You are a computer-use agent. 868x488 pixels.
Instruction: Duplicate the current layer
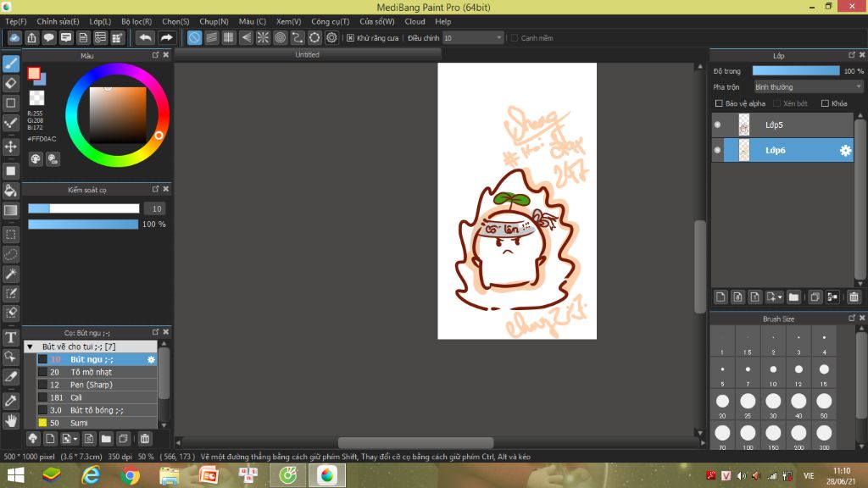(x=815, y=297)
